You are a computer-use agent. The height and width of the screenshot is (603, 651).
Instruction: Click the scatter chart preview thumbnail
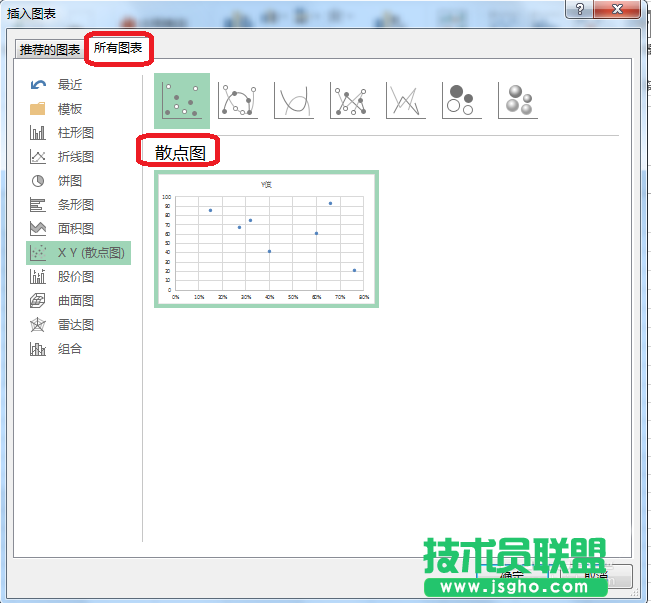pos(266,239)
